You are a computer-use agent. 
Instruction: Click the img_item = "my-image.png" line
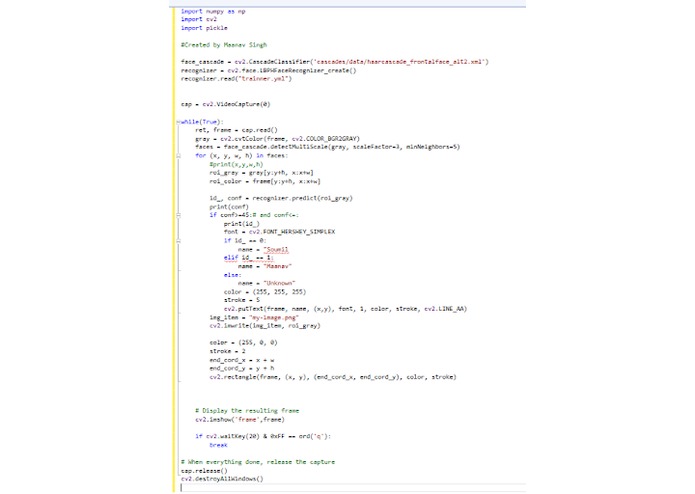coord(254,318)
